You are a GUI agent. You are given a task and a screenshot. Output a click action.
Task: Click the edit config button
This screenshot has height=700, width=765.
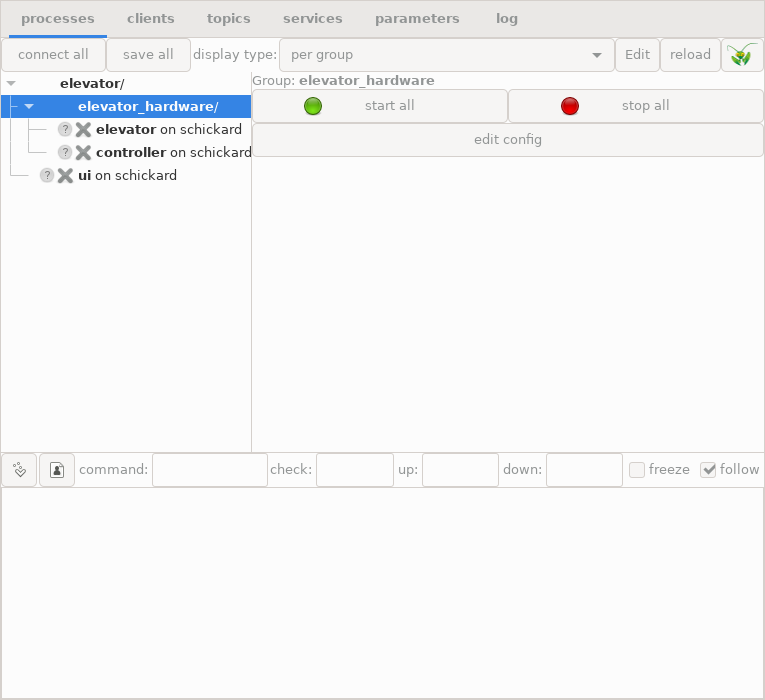pyautogui.click(x=508, y=140)
